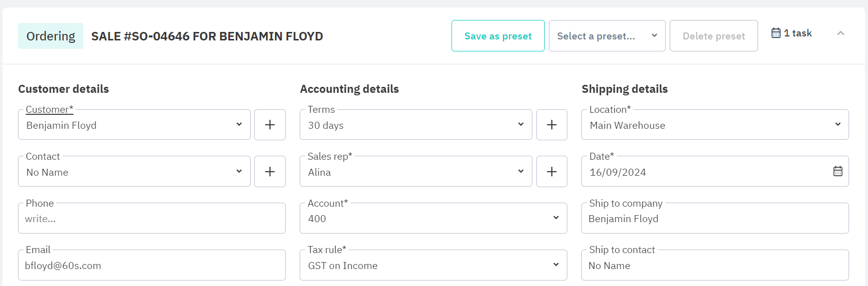Open the calendar picker in Date field
Viewport: 868px width, 286px height.
(838, 172)
